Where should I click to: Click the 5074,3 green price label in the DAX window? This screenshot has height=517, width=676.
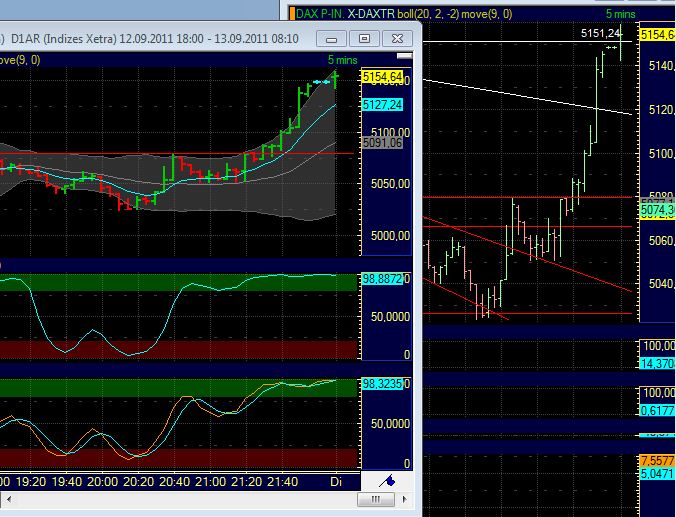coord(657,210)
